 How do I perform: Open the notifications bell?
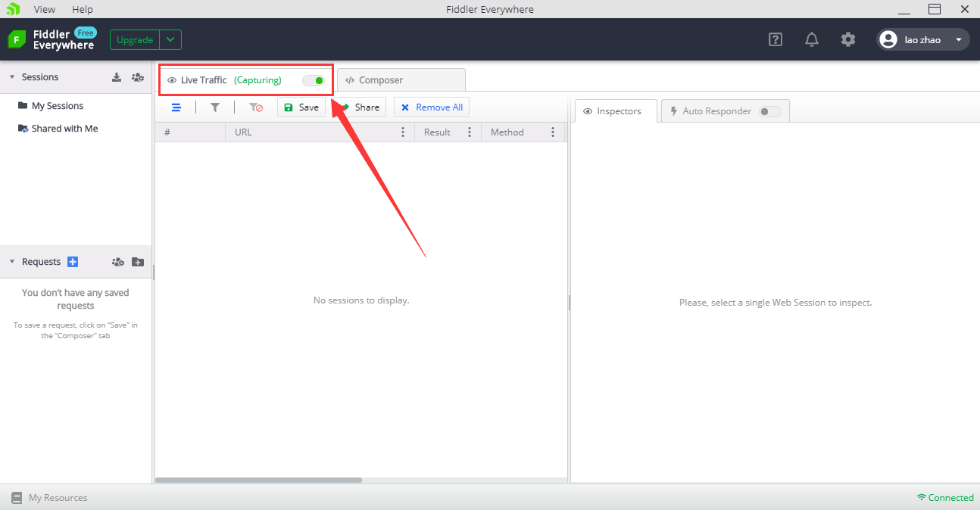[812, 39]
